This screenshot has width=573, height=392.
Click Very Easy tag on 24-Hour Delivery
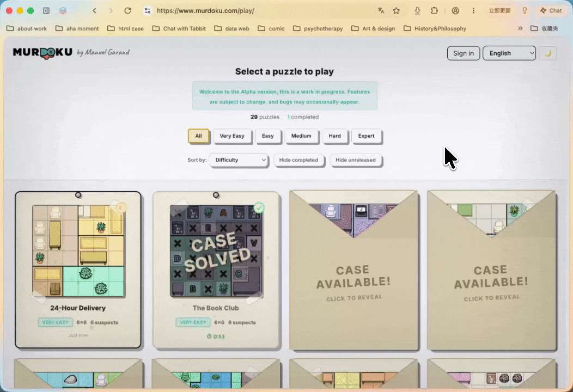pyautogui.click(x=55, y=322)
